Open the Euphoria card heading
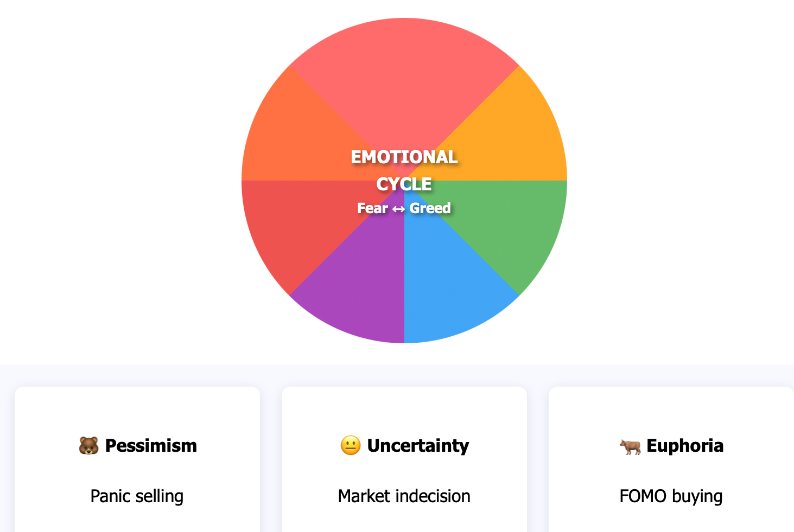This screenshot has height=532, width=794. (x=672, y=446)
